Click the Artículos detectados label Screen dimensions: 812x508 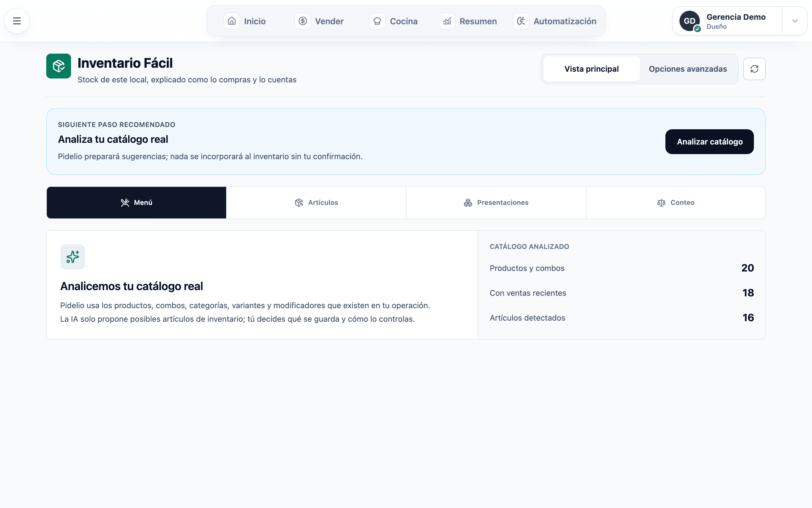click(528, 318)
